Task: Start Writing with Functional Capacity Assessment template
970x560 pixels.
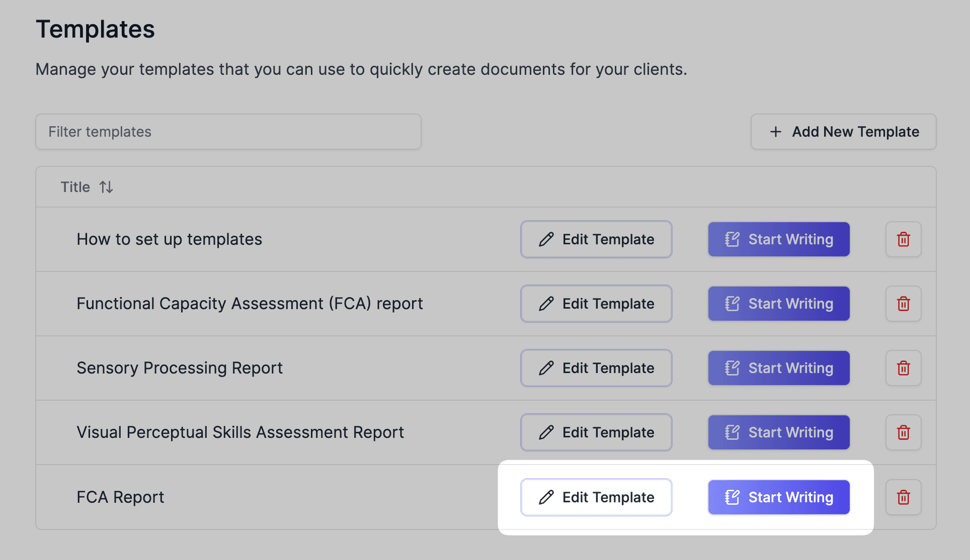Action: point(779,303)
